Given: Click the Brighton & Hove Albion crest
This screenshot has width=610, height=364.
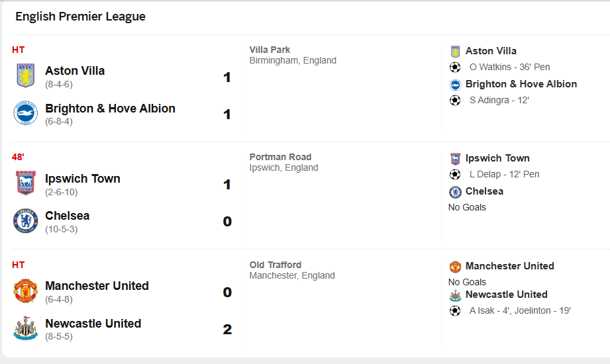Looking at the screenshot, I should [26, 113].
